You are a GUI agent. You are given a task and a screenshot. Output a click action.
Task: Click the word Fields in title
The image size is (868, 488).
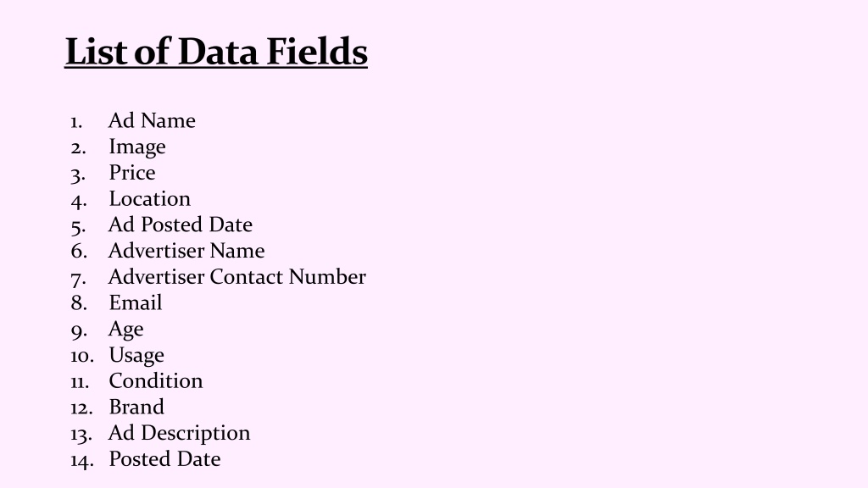[317, 52]
